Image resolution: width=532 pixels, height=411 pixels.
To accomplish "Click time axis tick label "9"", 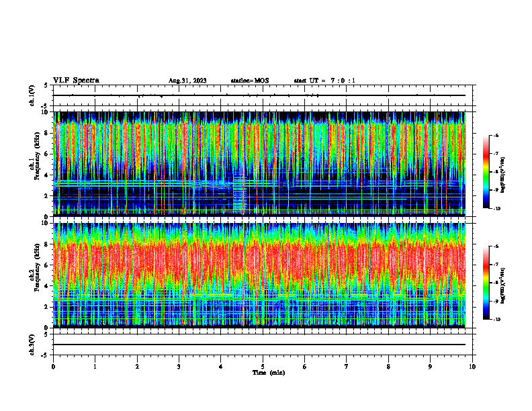I will tap(430, 367).
